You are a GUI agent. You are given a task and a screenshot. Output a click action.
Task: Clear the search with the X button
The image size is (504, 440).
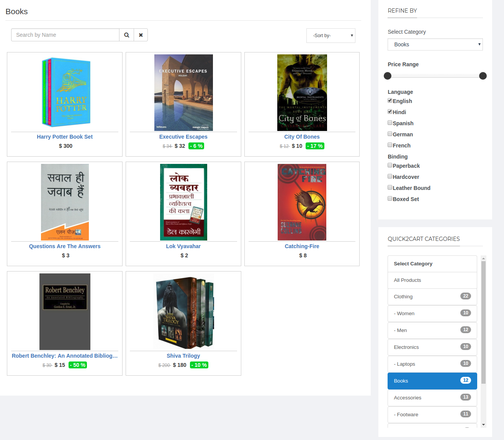pos(141,35)
